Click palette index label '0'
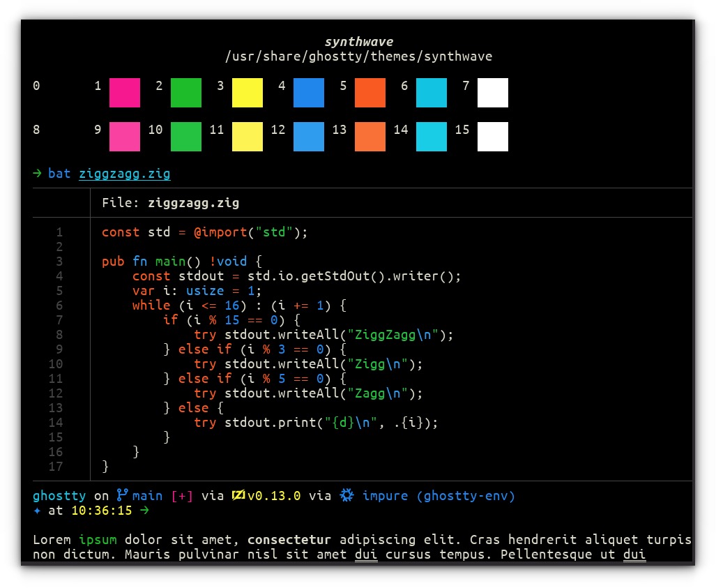Viewport: 716px width, 588px height. click(x=36, y=86)
